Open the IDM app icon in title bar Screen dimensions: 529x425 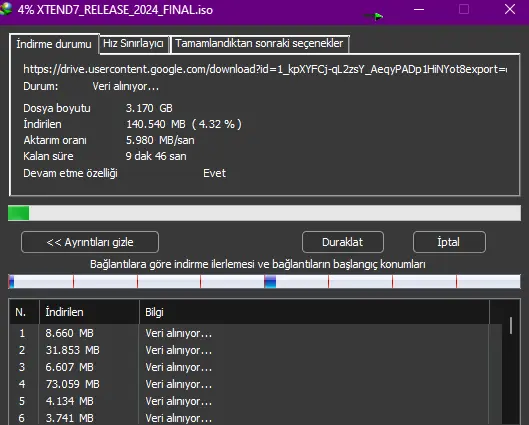[x=5, y=9]
